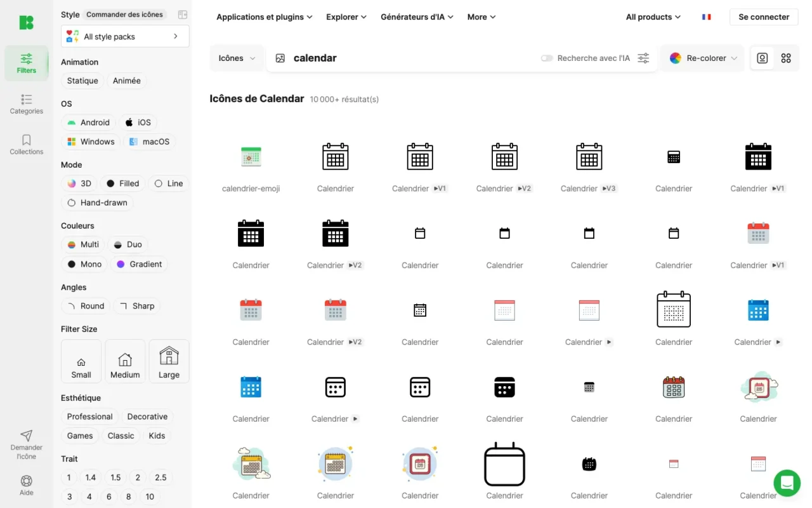The image size is (812, 508).
Task: Enable the Hand-drawn mode filter
Action: (x=97, y=203)
